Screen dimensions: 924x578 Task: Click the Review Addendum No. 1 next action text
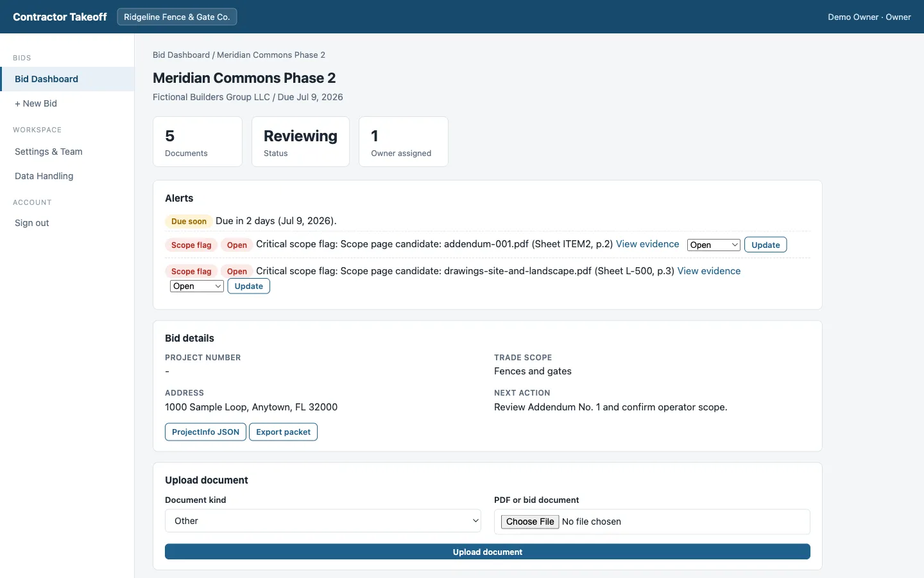[611, 407]
